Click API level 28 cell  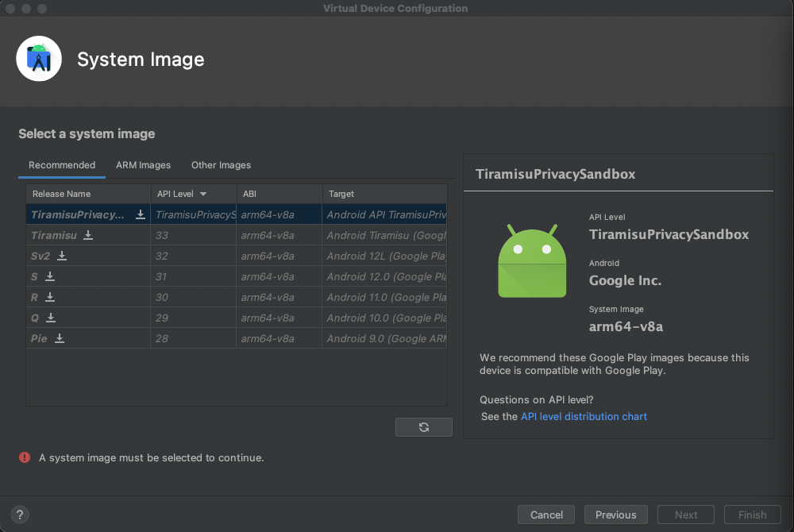click(x=194, y=338)
